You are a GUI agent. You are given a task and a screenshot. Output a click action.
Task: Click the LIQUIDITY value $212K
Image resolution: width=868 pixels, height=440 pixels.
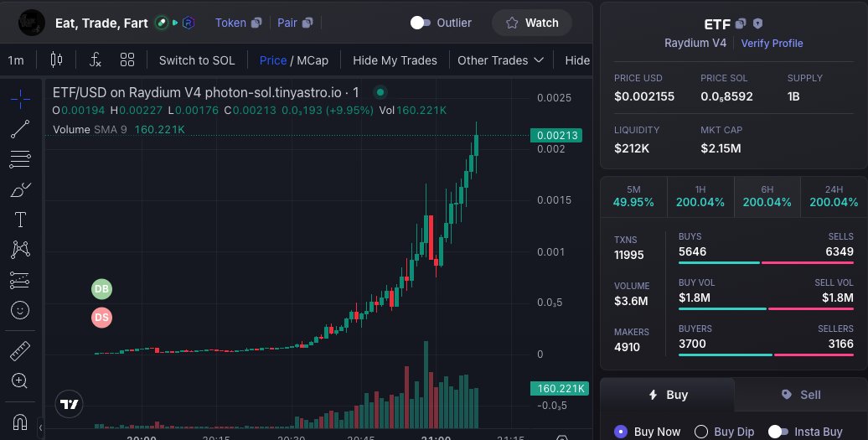click(632, 148)
